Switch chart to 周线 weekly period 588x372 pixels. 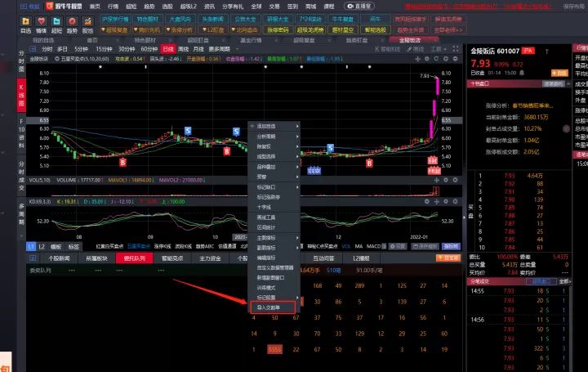coord(183,49)
